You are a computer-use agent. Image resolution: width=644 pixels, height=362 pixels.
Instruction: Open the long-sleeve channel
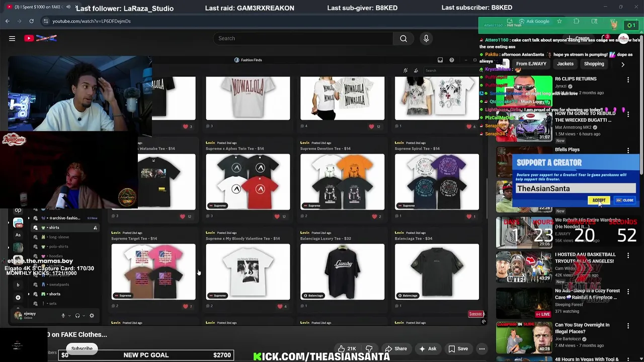[x=59, y=237]
